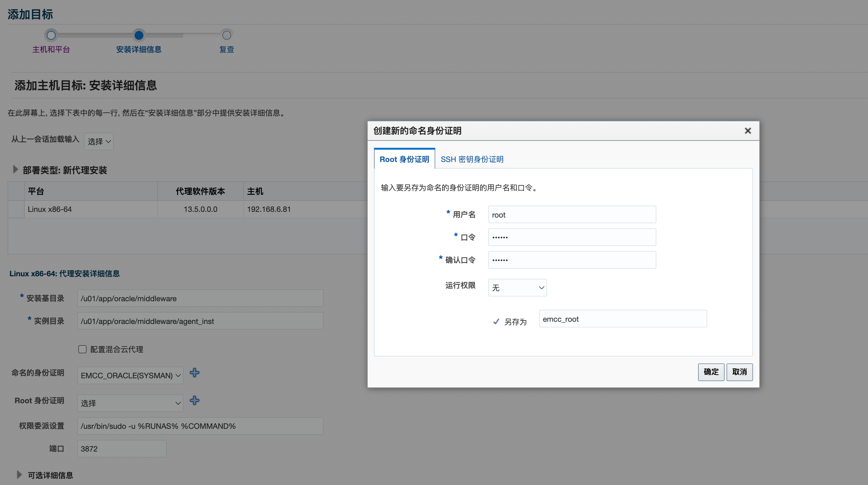The height and width of the screenshot is (485, 868).
Task: Select the Root credential tab
Action: click(404, 159)
